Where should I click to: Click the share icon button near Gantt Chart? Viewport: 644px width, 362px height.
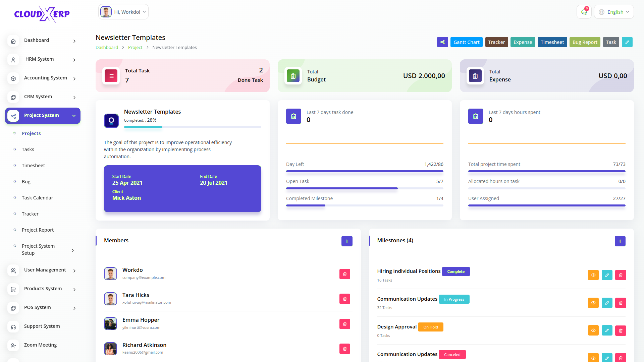(x=442, y=42)
